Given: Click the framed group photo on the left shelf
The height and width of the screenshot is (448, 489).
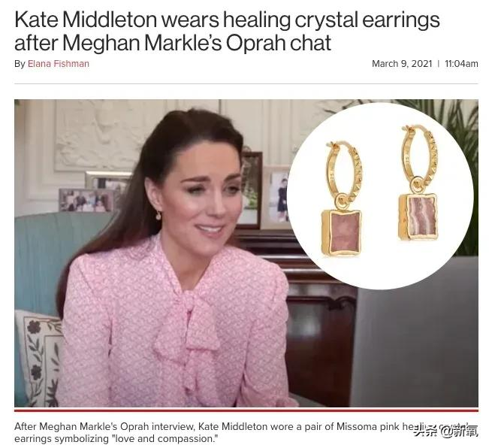Looking at the screenshot, I should tap(86, 200).
